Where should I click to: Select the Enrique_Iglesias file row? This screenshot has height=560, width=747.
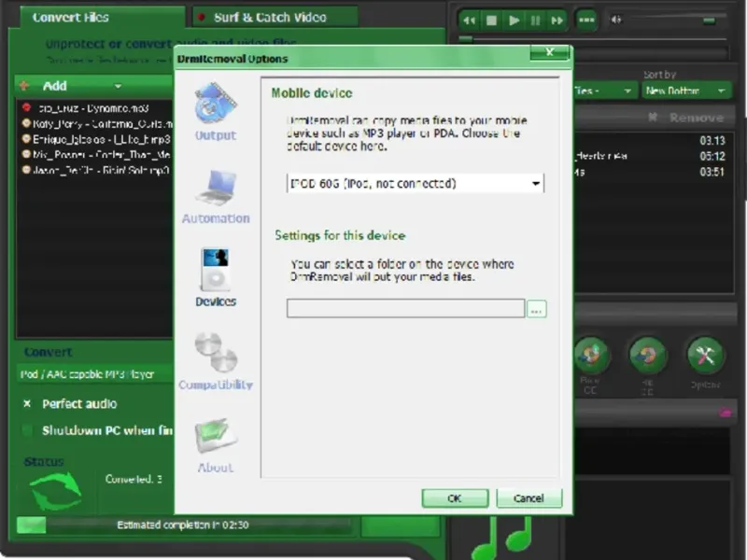click(95, 139)
